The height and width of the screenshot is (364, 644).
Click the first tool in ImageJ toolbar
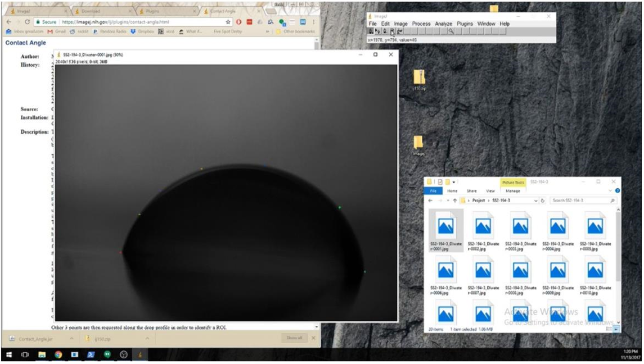tap(371, 31)
